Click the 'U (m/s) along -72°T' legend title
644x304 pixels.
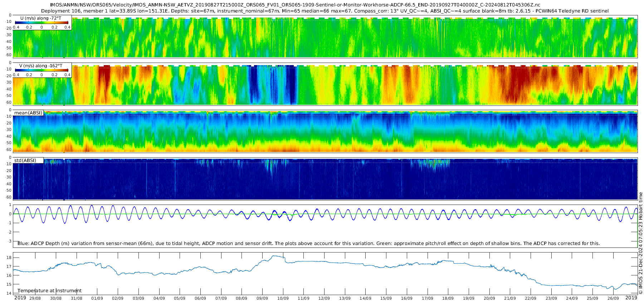click(40, 18)
